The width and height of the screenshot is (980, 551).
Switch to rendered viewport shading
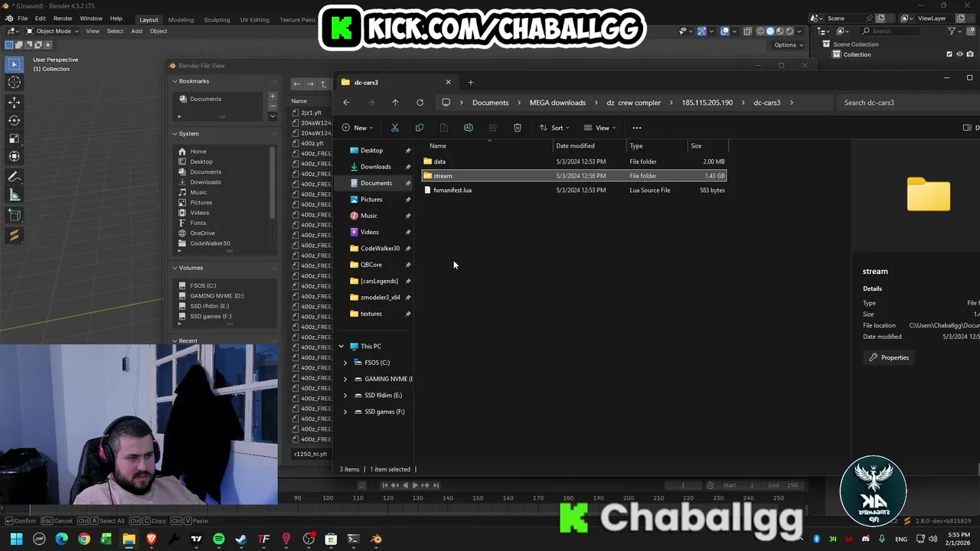point(790,31)
